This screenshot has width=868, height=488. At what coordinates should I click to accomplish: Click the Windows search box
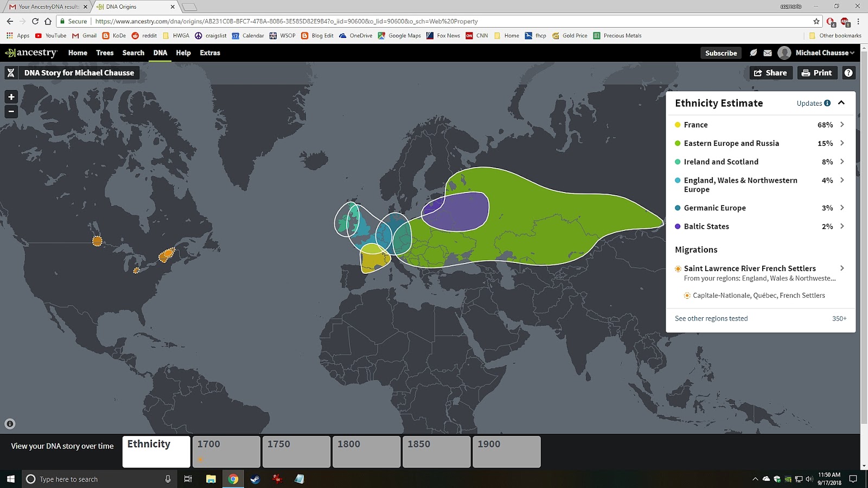99,479
